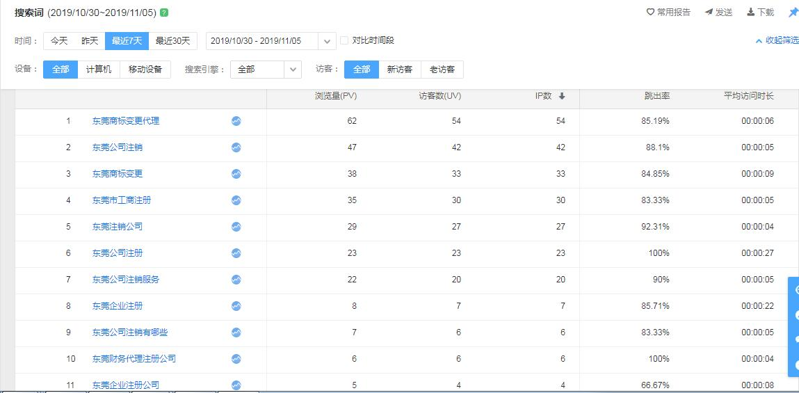Open search term 东莞注销公司
Screen dimensions: 799x393
pyautogui.click(x=117, y=227)
